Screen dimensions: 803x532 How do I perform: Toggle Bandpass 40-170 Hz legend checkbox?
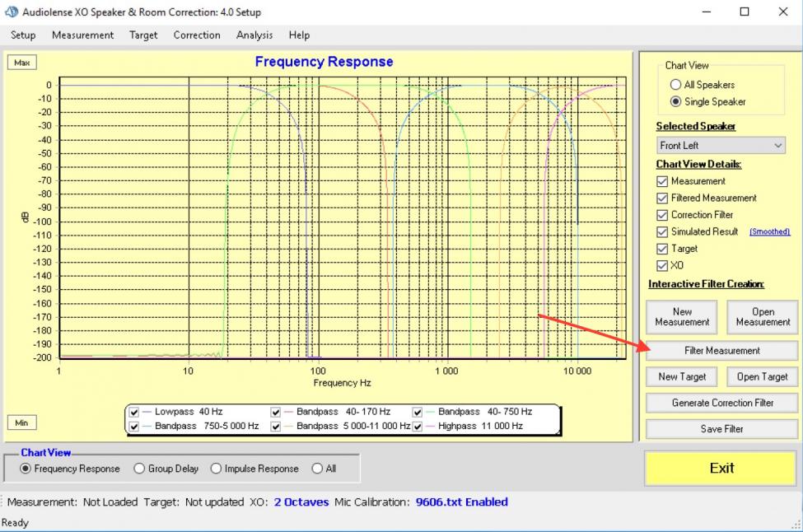point(276,412)
